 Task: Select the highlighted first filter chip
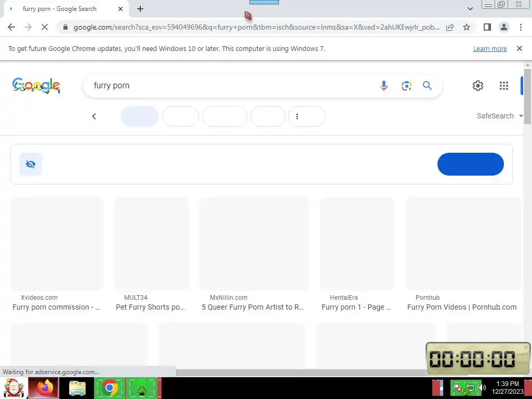pyautogui.click(x=140, y=116)
